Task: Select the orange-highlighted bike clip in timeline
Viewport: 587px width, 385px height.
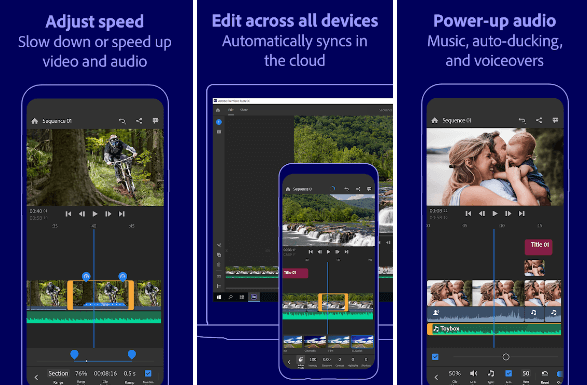Action: tap(100, 295)
